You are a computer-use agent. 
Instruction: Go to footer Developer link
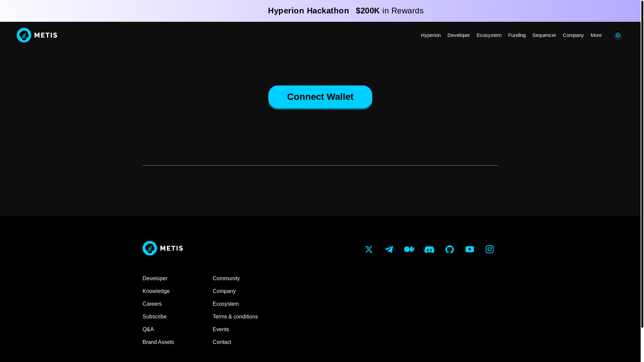click(x=155, y=279)
